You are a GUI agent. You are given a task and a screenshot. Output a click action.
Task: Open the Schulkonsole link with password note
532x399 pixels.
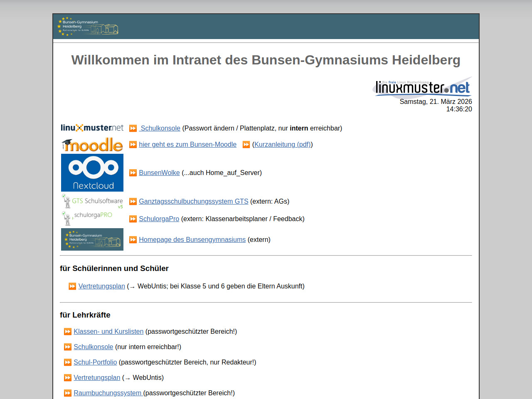tap(160, 128)
